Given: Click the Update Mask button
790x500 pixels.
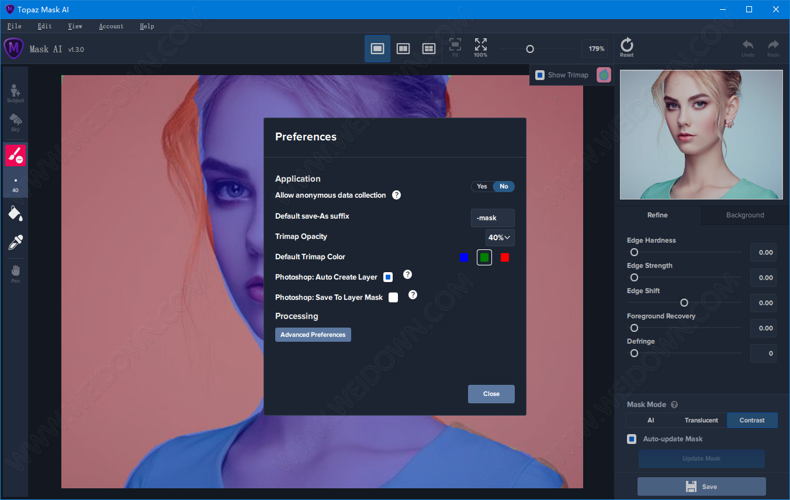Looking at the screenshot, I should (x=701, y=459).
